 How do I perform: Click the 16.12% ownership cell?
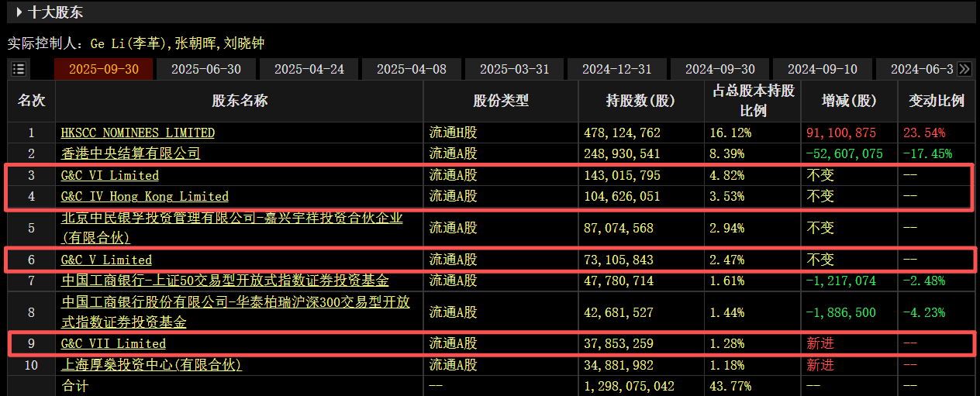pyautogui.click(x=730, y=133)
